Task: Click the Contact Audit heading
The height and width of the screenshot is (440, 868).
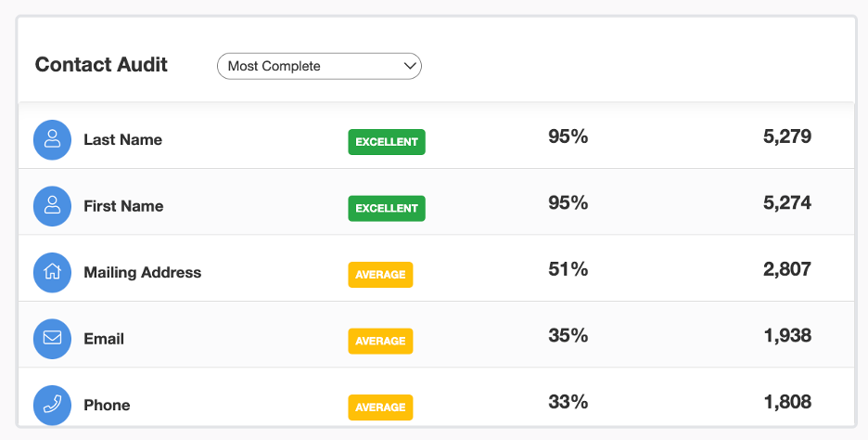Action: coord(101,65)
